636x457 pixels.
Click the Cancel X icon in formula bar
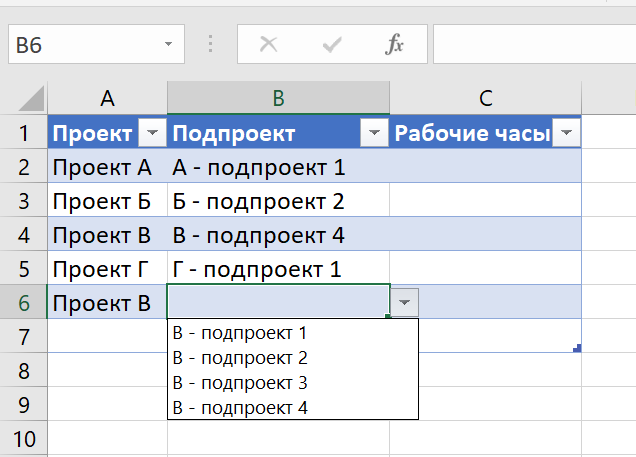click(268, 44)
